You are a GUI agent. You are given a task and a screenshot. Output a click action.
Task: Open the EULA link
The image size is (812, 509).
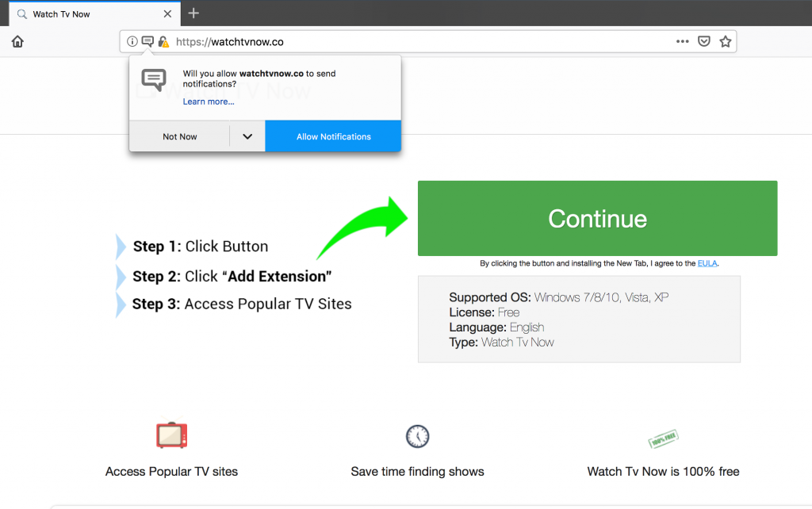tap(707, 263)
